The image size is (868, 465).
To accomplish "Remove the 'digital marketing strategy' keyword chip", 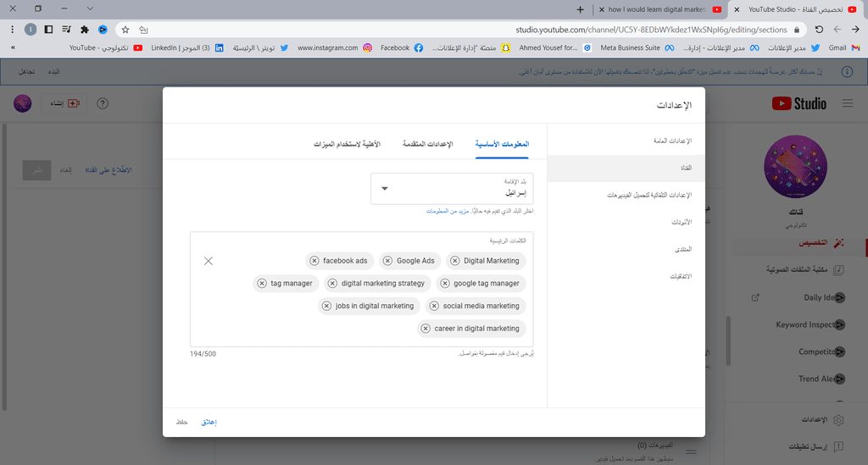I will tap(332, 283).
